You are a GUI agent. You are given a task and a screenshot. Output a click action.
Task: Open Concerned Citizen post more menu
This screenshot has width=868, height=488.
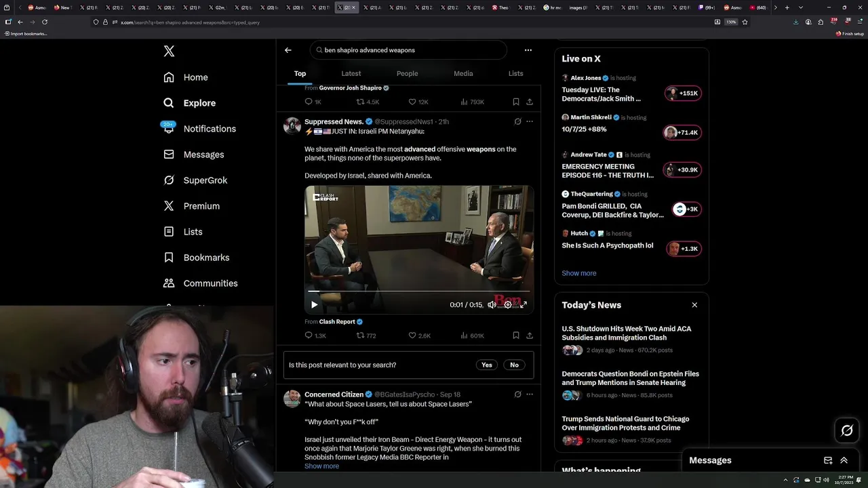click(x=530, y=394)
